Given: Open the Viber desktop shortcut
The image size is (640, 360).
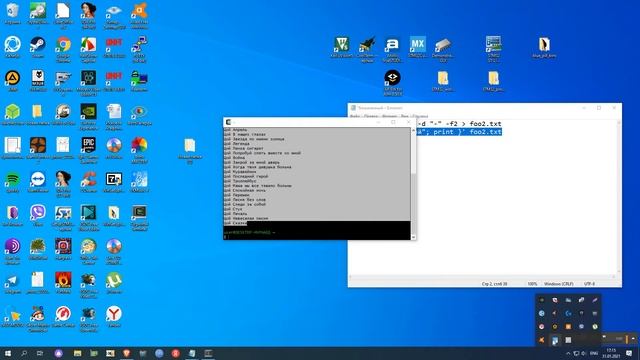Looking at the screenshot, I should pos(38,215).
